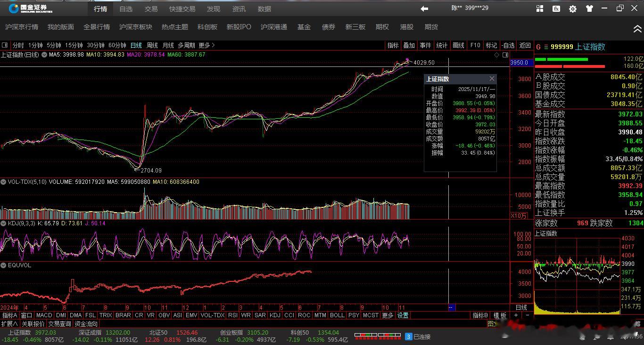
Task: Toggle -自选 watchlist membership button
Action: 508,45
